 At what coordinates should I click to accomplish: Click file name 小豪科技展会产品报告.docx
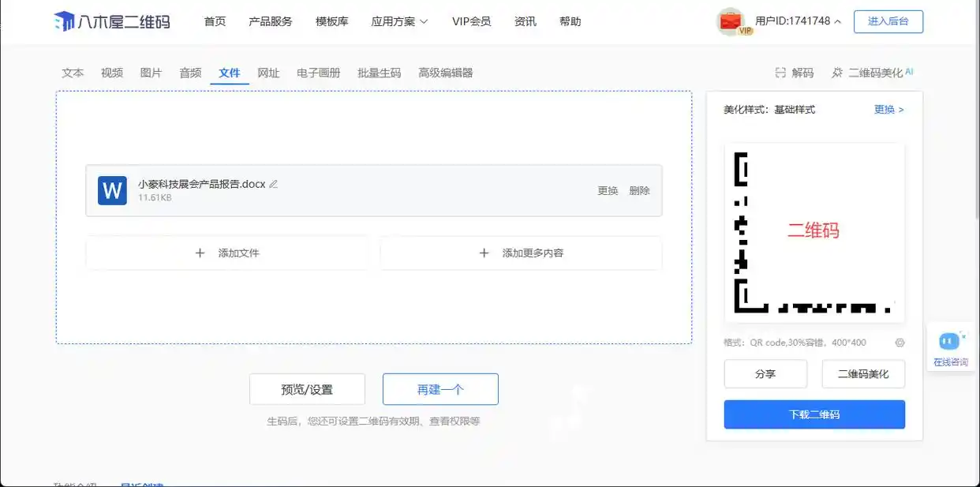(x=202, y=184)
